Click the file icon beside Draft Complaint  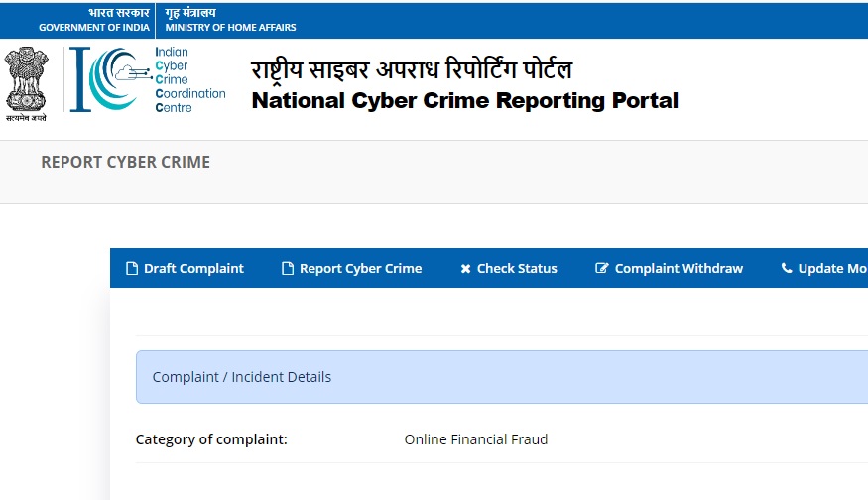(x=131, y=269)
